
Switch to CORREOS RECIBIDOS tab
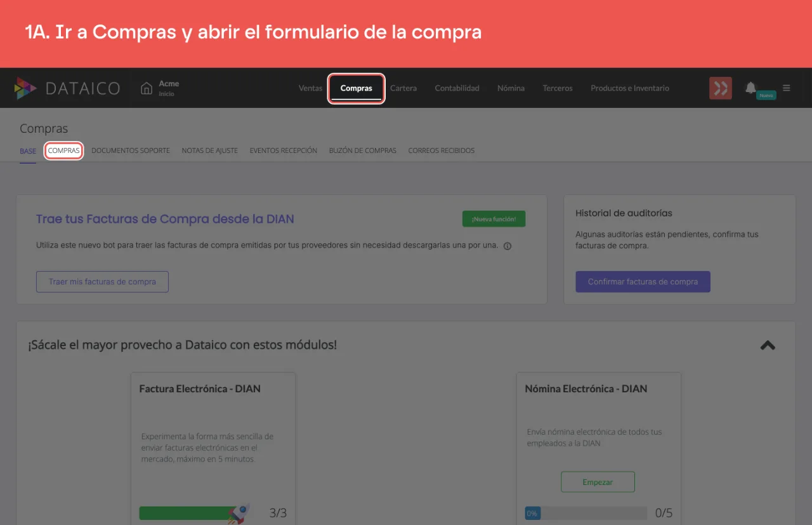click(442, 151)
